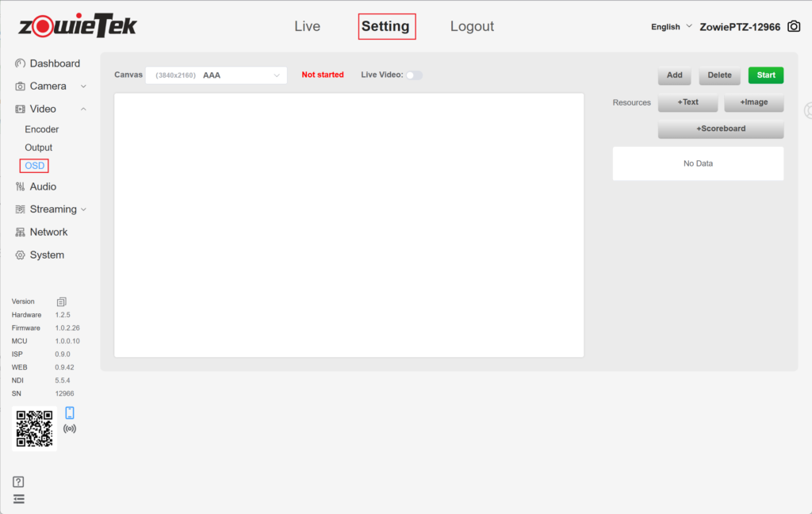Expand the Streaming sidebar section
The height and width of the screenshot is (514, 812).
(52, 209)
